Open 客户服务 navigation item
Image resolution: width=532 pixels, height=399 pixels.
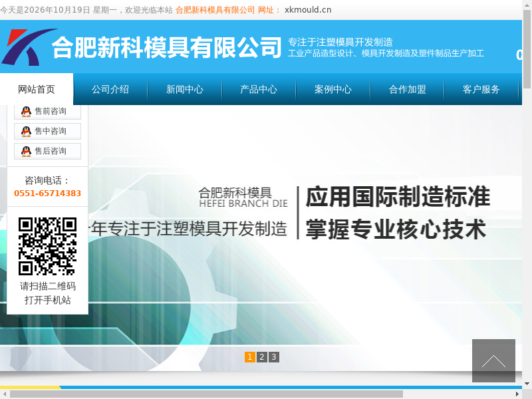click(481, 89)
